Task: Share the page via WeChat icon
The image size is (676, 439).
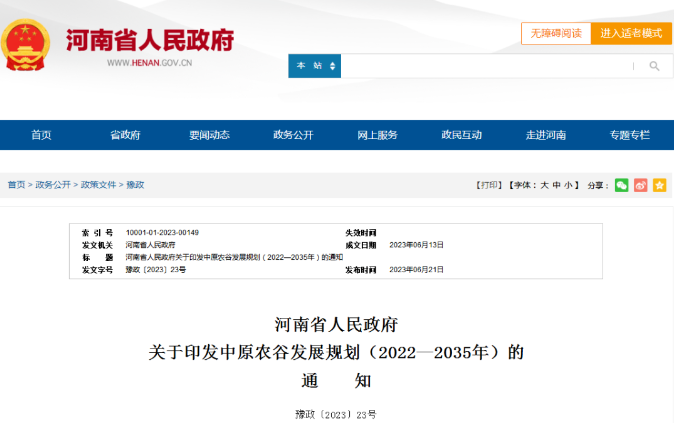Action: click(621, 185)
